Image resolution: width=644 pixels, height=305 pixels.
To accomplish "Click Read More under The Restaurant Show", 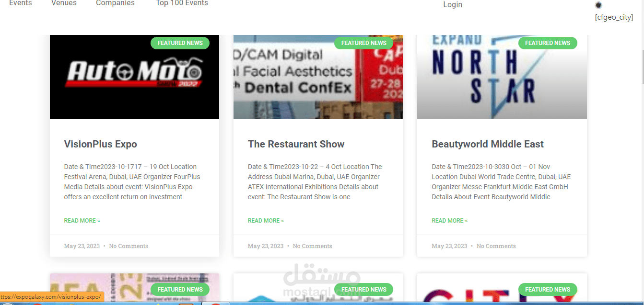I will pos(266,221).
